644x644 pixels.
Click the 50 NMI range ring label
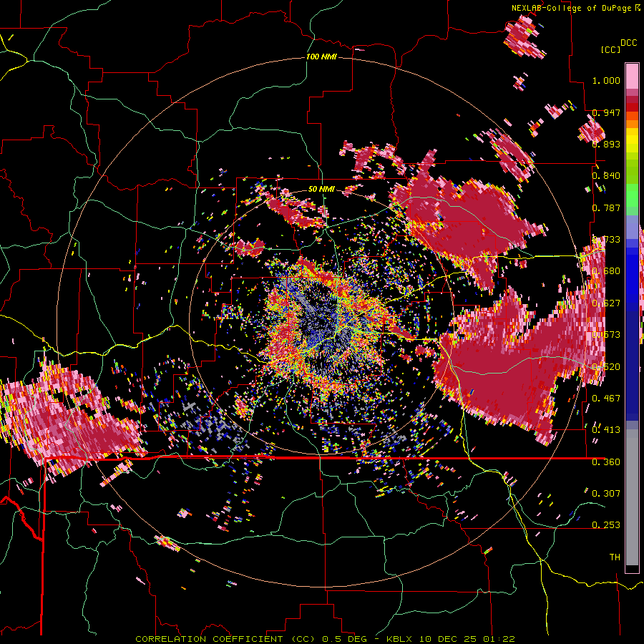tap(321, 189)
